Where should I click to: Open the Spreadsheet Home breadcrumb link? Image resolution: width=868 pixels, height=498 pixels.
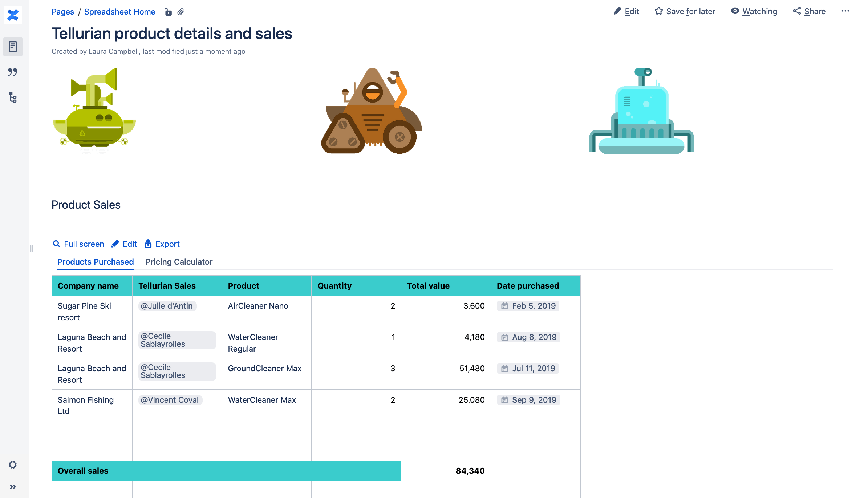coord(120,12)
